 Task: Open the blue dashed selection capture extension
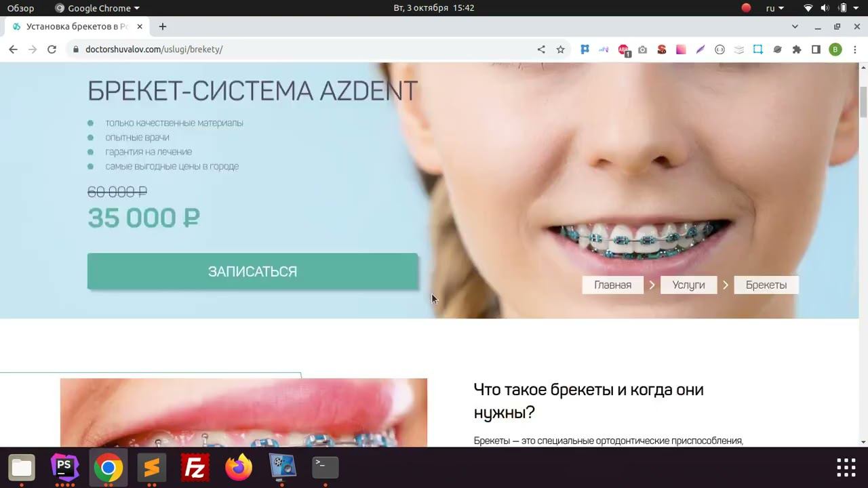(x=758, y=49)
